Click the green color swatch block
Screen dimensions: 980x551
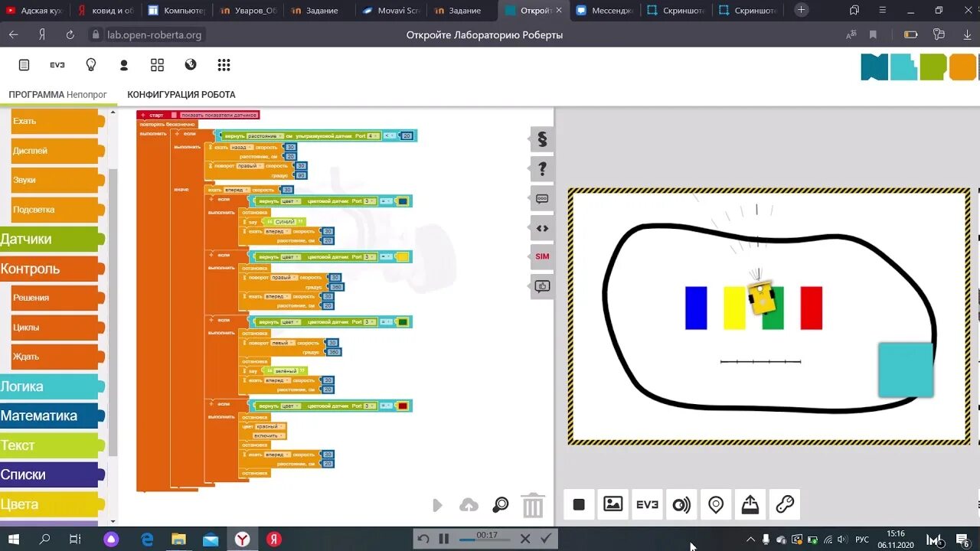coord(403,322)
